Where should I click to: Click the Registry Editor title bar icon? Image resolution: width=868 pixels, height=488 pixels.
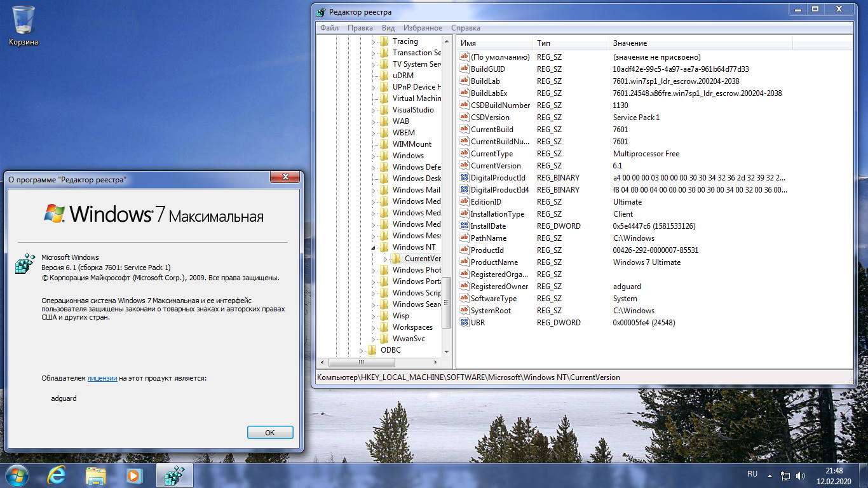(322, 12)
